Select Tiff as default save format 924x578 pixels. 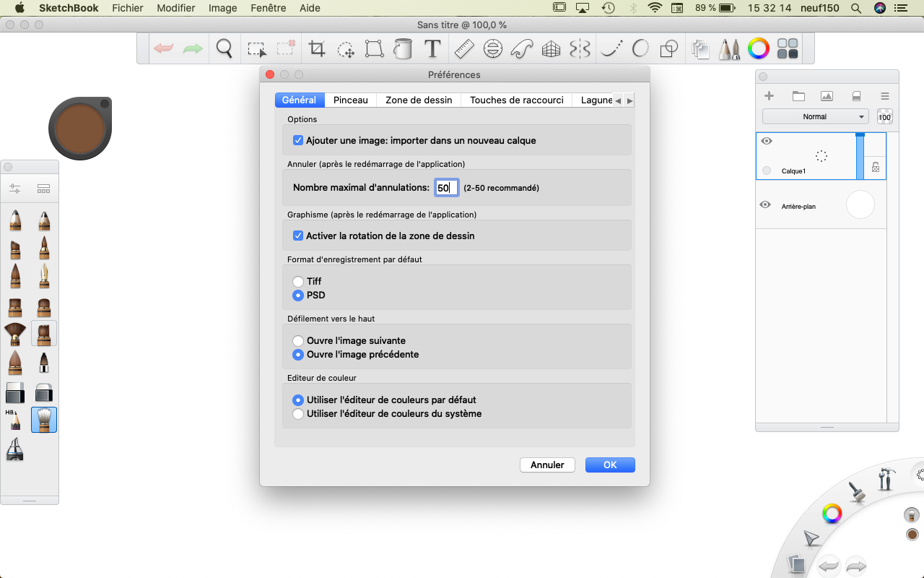(x=298, y=282)
